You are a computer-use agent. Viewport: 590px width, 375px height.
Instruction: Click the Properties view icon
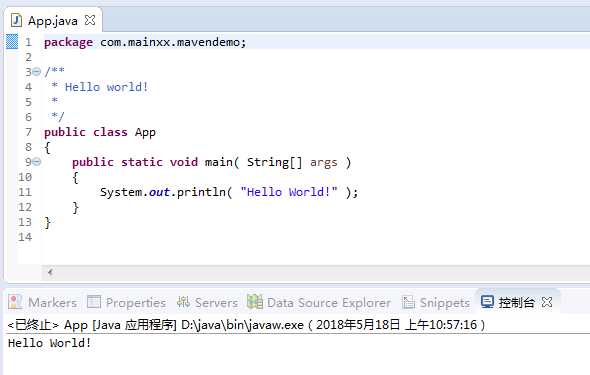[94, 302]
